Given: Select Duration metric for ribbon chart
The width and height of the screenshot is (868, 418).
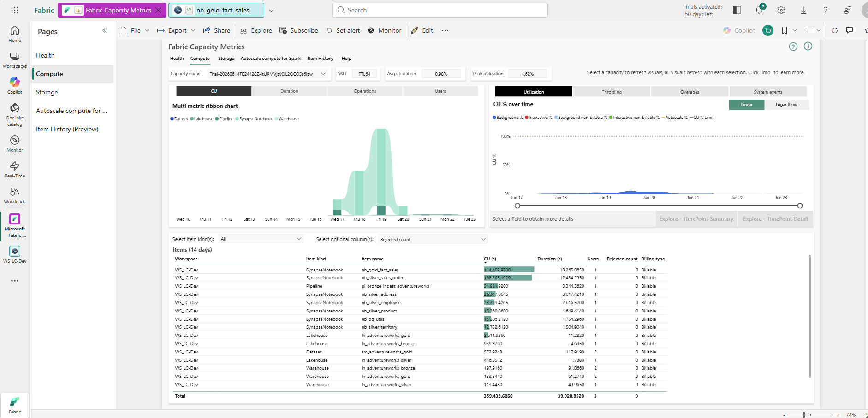Looking at the screenshot, I should click(x=289, y=91).
